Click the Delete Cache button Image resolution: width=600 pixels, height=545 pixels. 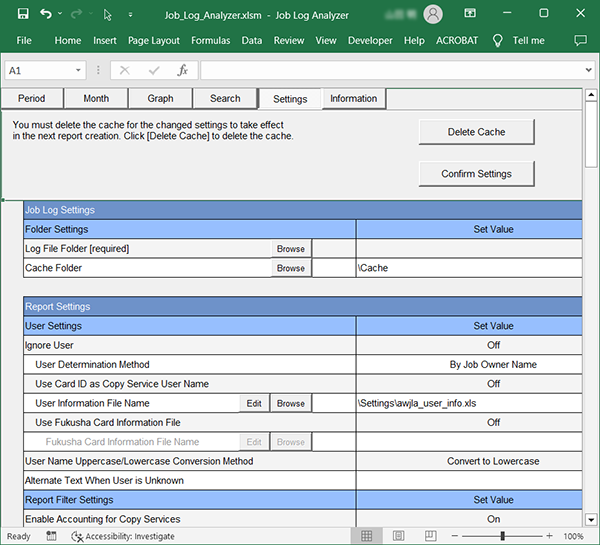[x=476, y=132]
